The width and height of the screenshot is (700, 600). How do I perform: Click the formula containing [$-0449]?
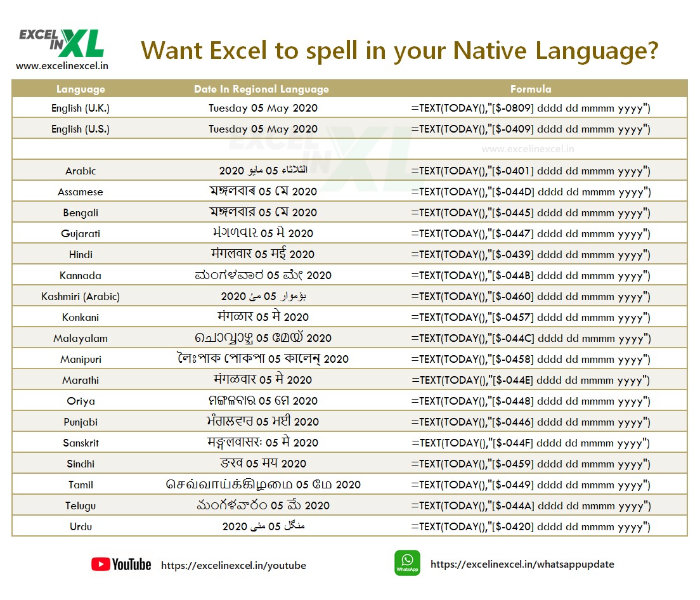[x=531, y=485]
